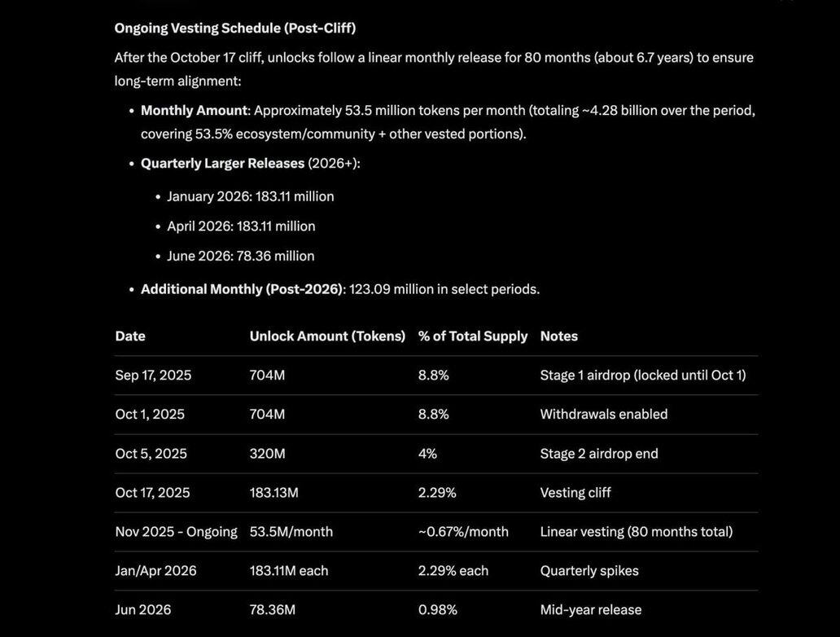The image size is (840, 637).
Task: Click the 'Additional Monthly (Post-2026)' label
Action: coord(243,289)
